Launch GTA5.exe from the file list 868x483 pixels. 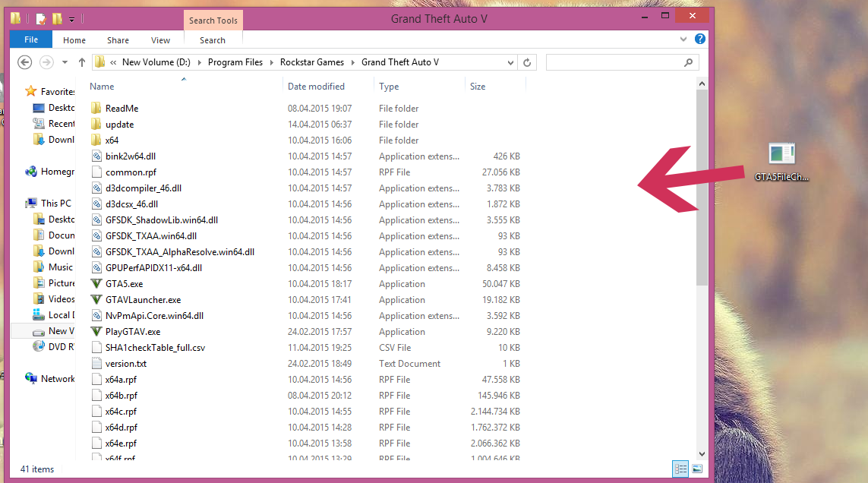(x=123, y=283)
